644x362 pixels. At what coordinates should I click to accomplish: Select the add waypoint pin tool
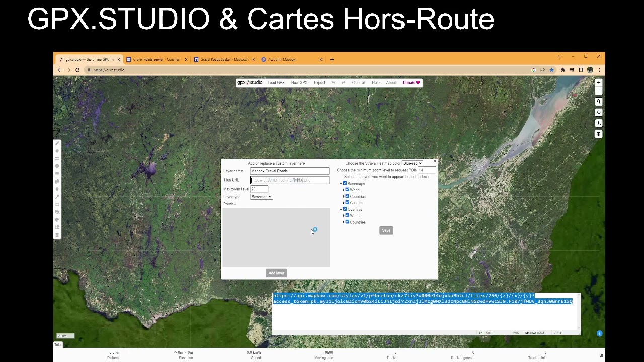pyautogui.click(x=57, y=189)
